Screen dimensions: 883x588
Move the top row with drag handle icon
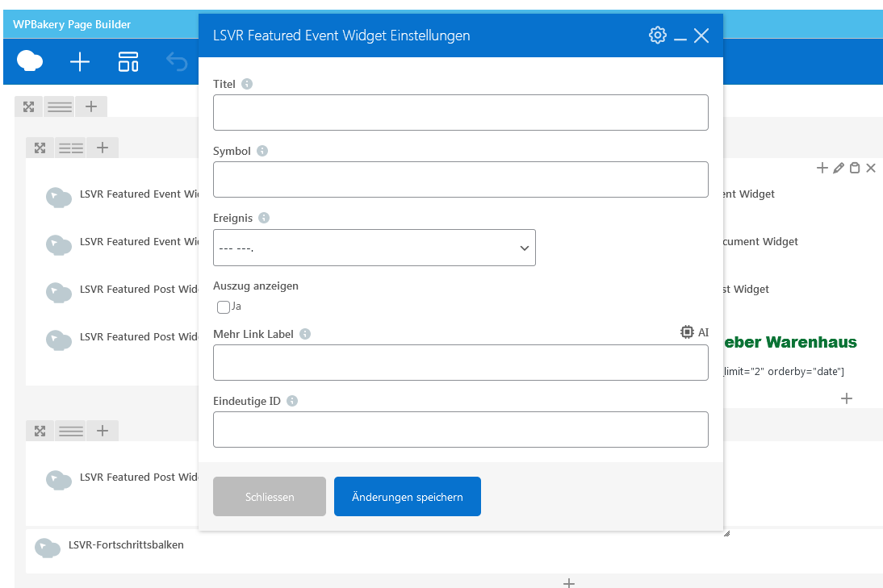tap(29, 106)
